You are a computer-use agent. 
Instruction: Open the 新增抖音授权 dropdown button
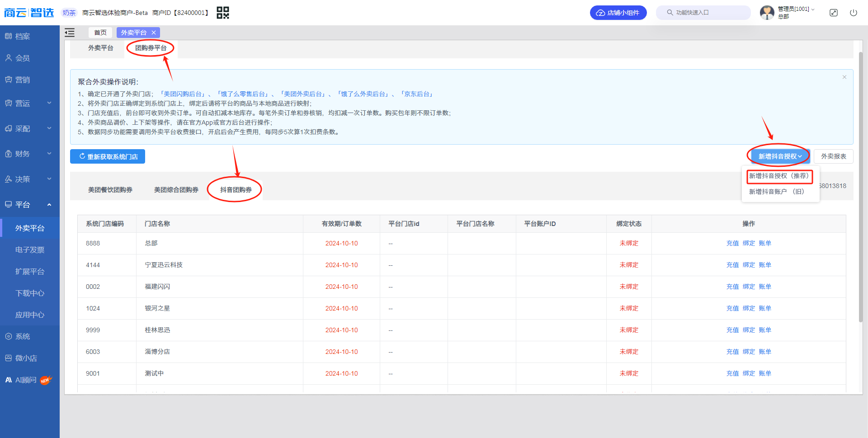pos(780,156)
